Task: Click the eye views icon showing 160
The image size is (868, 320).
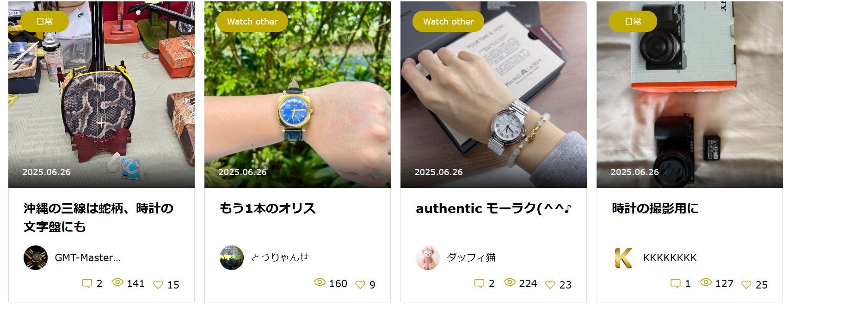Action: 320,282
